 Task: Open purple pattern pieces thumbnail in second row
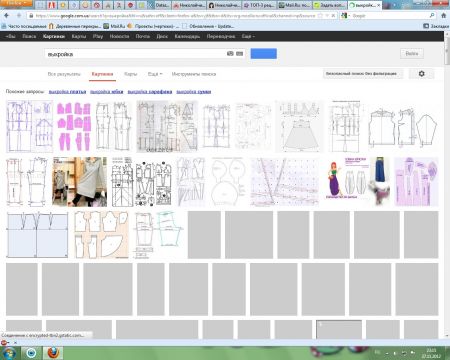(x=416, y=182)
